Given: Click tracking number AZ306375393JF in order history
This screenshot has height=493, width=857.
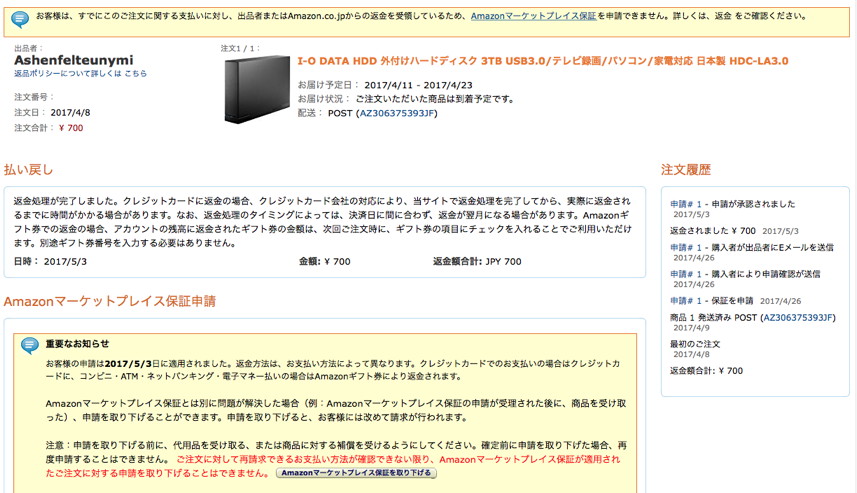Looking at the screenshot, I should [798, 318].
